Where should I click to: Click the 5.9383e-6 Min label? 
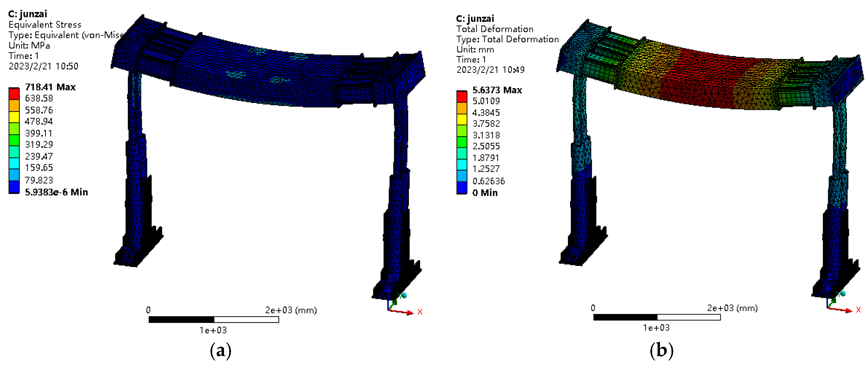tap(56, 192)
